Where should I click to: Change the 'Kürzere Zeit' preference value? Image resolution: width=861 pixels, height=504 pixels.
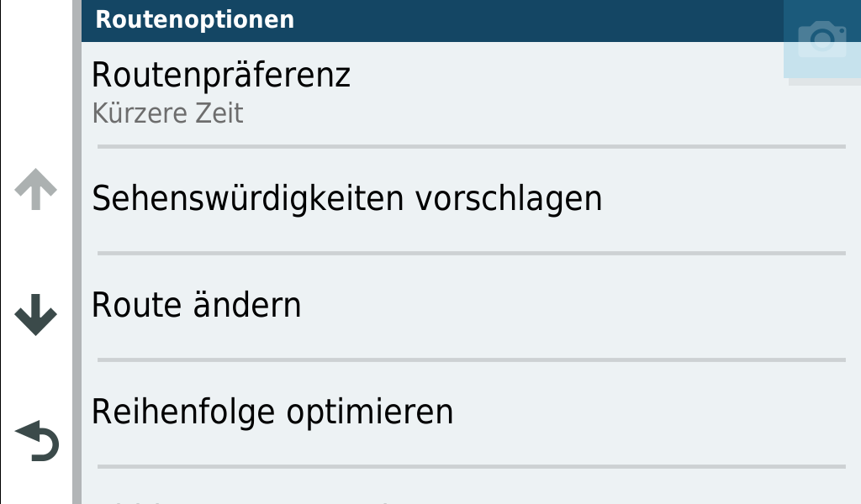[x=167, y=113]
